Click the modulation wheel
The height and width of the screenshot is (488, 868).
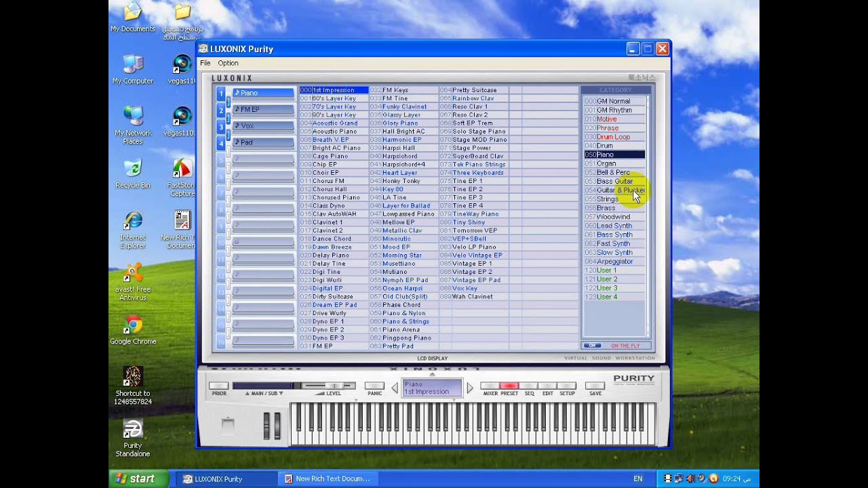click(277, 426)
